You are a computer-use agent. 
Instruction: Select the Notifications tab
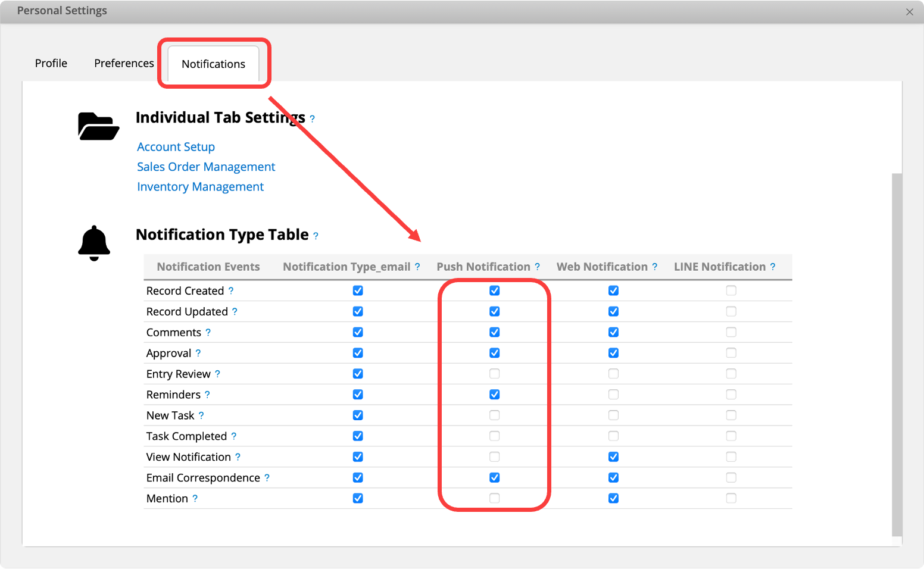click(213, 64)
